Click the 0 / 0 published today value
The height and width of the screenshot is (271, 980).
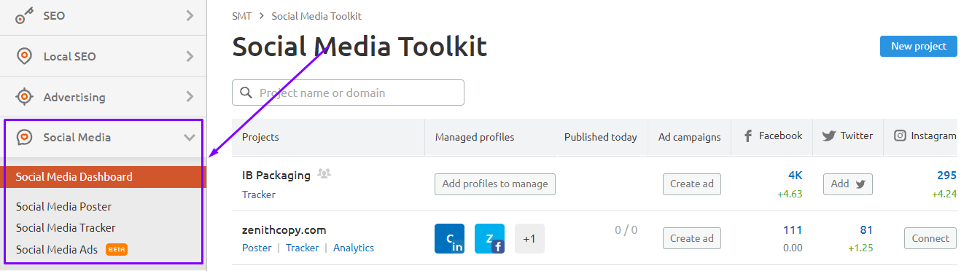626,229
